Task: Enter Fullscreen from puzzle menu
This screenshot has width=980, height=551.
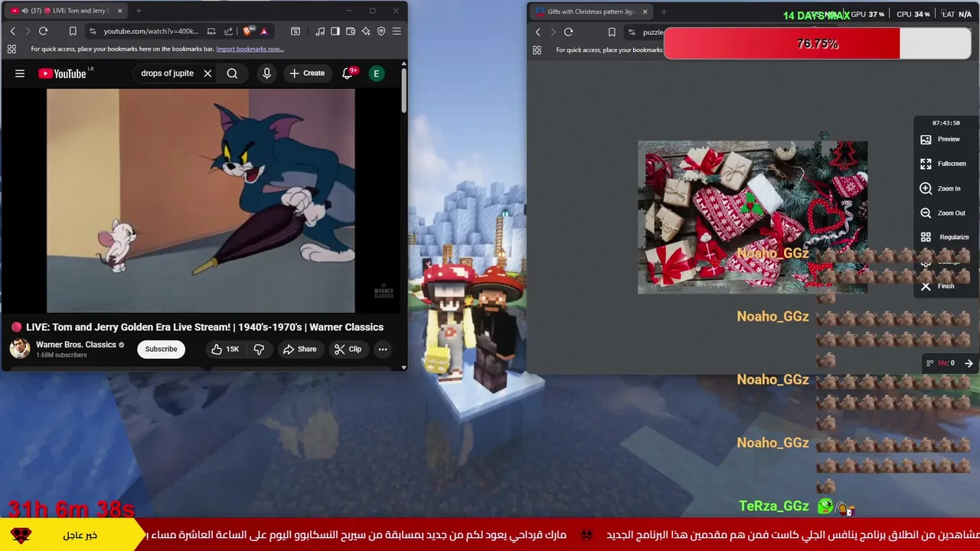Action: pyautogui.click(x=943, y=164)
